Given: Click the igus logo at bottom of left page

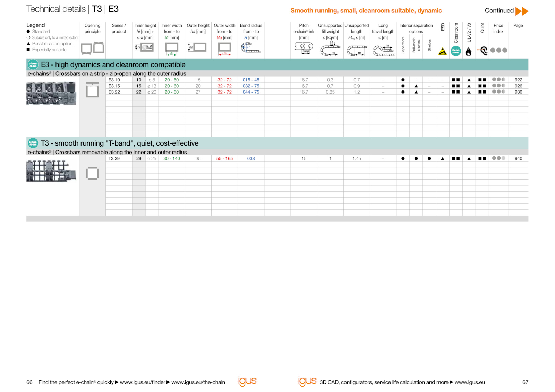Looking at the screenshot, I should [247, 381].
